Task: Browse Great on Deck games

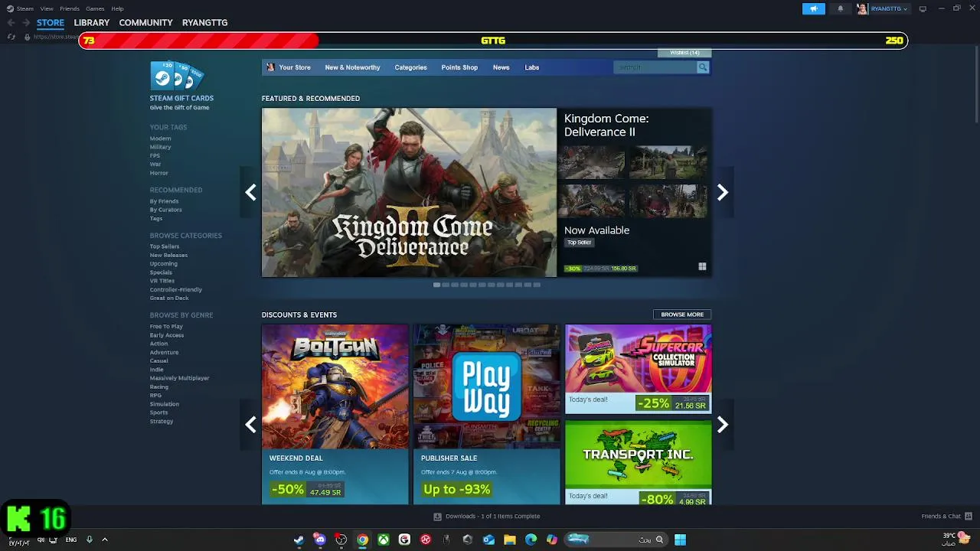Action: [x=169, y=298]
